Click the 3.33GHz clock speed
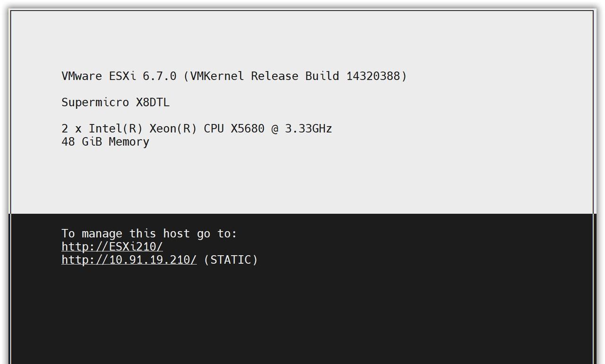Viewport: 605px width, 364px height. [x=308, y=129]
